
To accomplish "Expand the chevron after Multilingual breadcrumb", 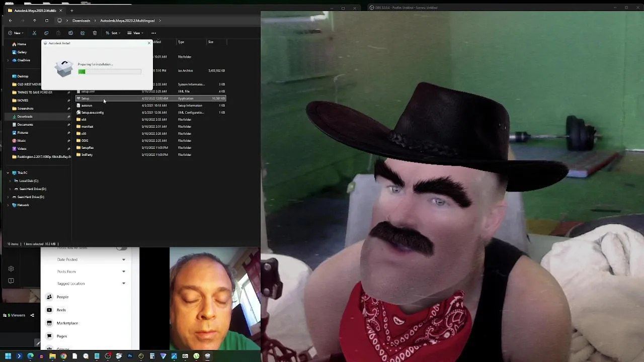I will tap(160, 21).
